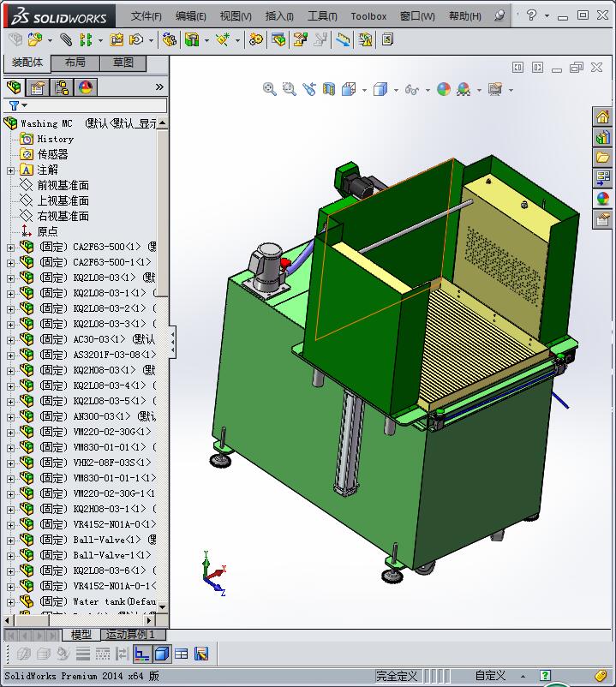Image resolution: width=616 pixels, height=687 pixels.
Task: Open the Display Style dropdown arrow
Action: point(396,90)
